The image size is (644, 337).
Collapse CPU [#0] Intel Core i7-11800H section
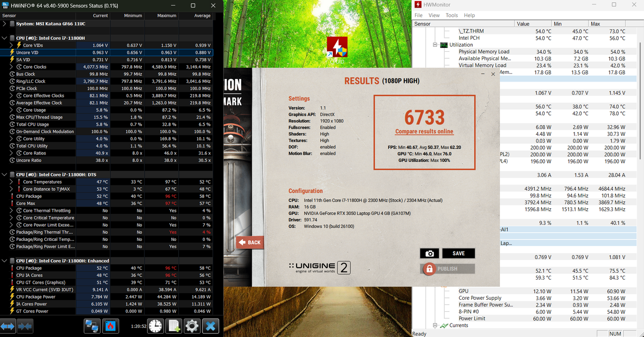(5, 38)
